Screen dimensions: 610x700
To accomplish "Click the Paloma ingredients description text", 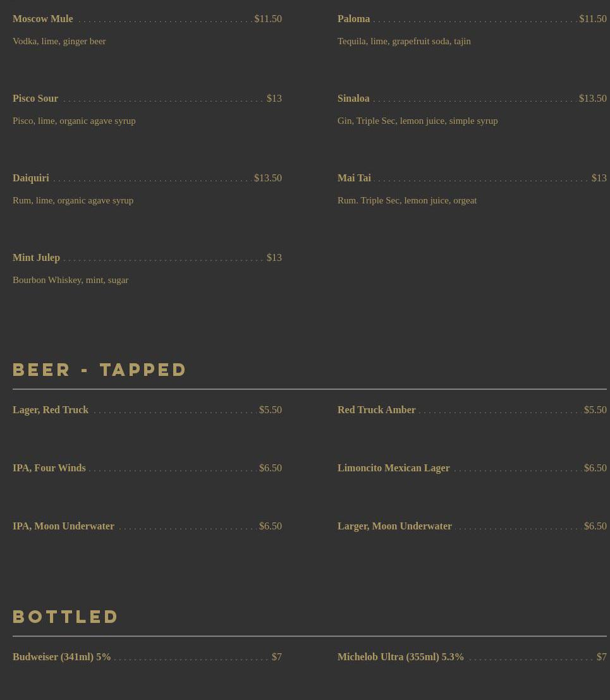I will 404,41.
